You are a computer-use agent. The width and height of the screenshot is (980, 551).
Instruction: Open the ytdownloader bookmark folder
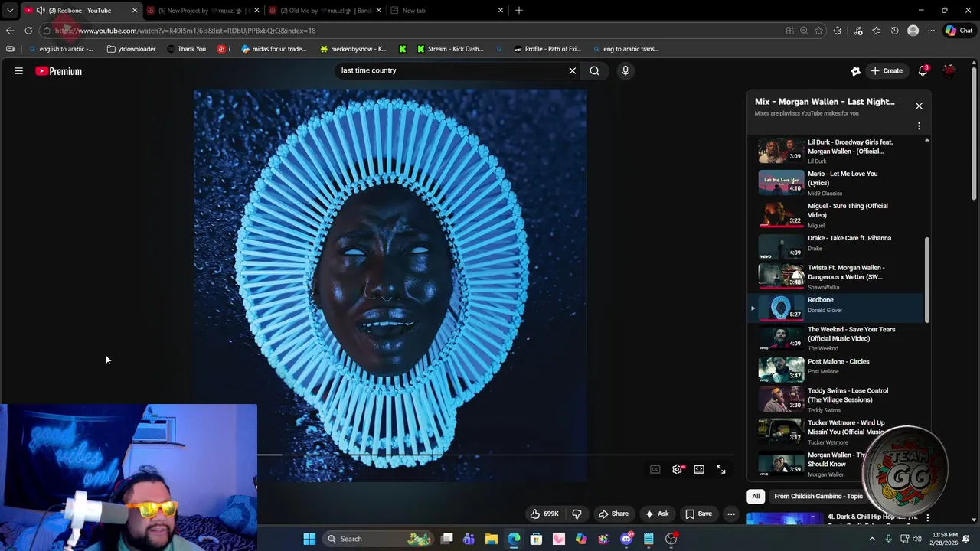tap(131, 49)
